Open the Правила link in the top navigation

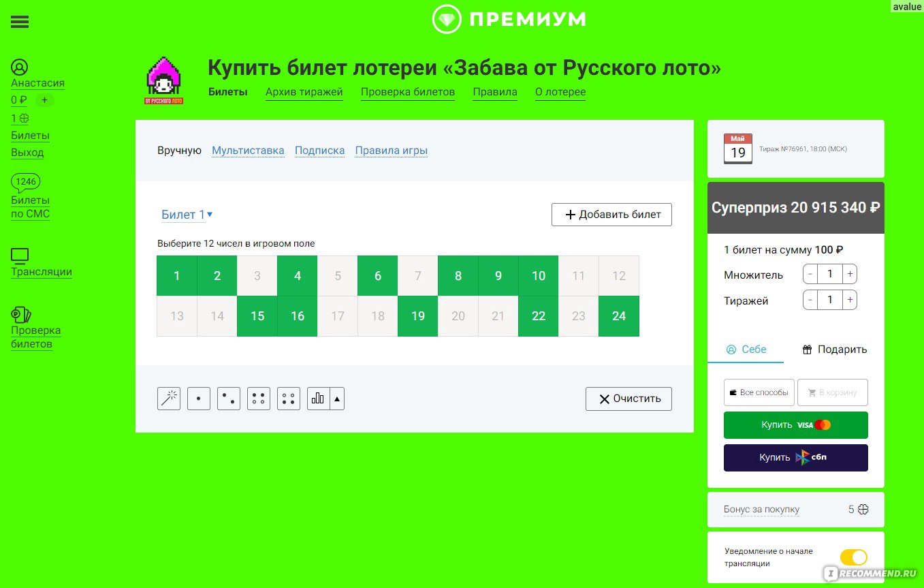coord(495,92)
